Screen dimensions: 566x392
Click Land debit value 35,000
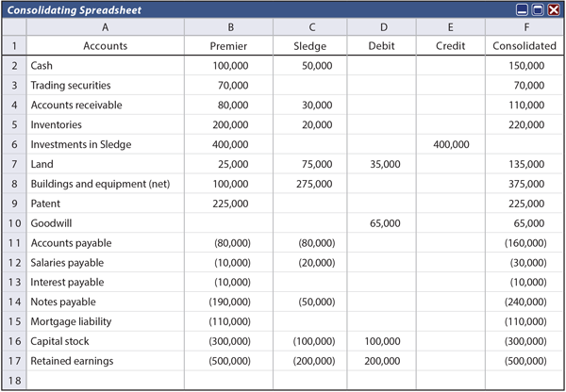pyautogui.click(x=385, y=164)
